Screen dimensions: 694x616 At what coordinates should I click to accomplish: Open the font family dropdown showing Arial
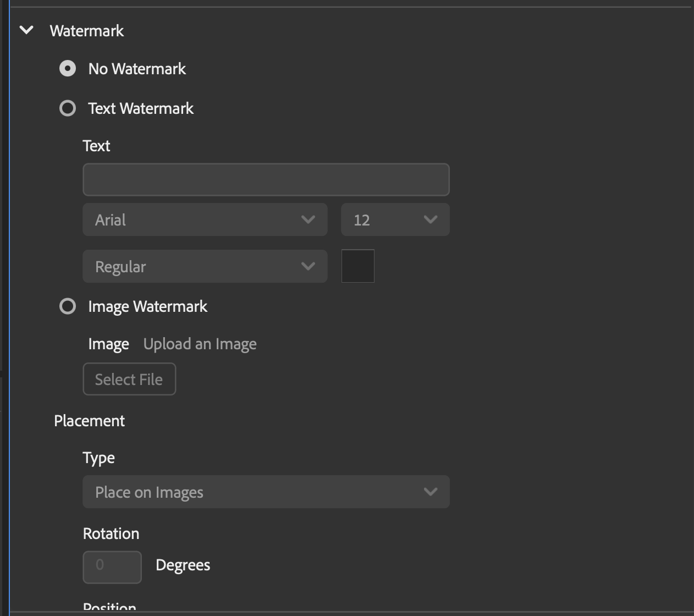[205, 219]
